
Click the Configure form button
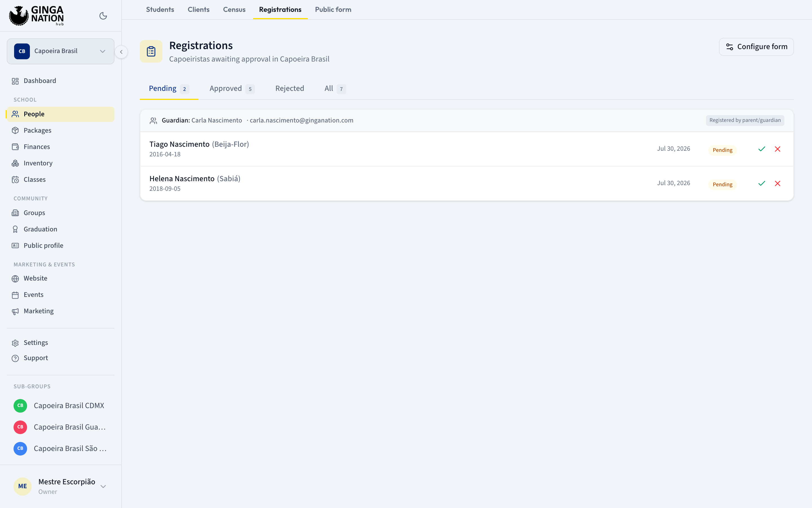(756, 47)
